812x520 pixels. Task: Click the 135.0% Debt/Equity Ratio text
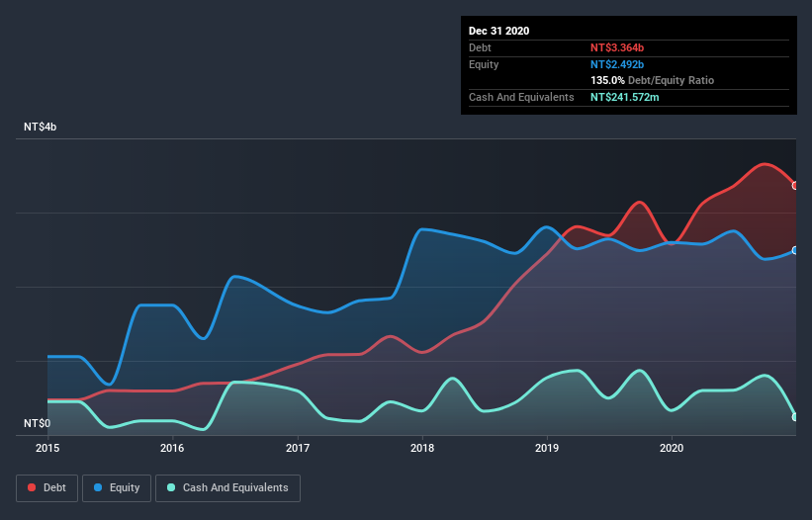coord(652,81)
